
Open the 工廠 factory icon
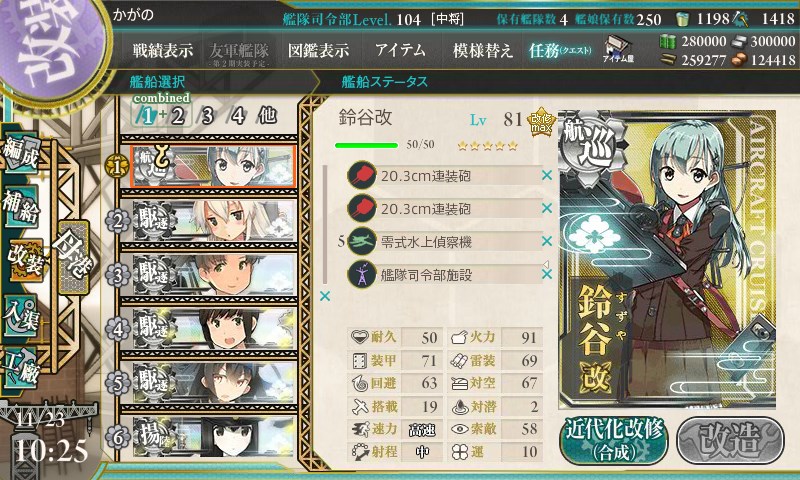coord(20,366)
